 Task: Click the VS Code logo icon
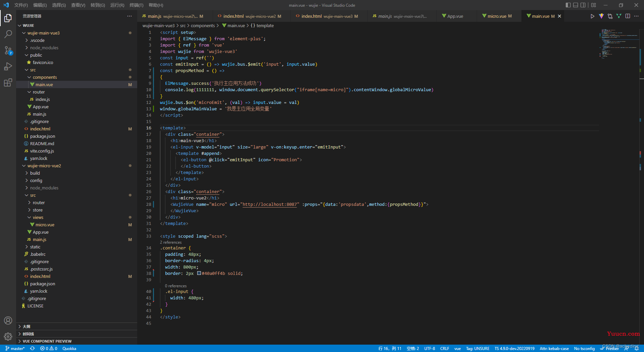[6, 5]
